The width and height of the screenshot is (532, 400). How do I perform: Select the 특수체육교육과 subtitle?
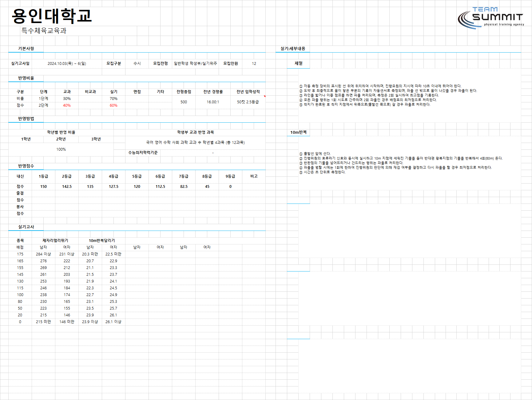[x=44, y=30]
